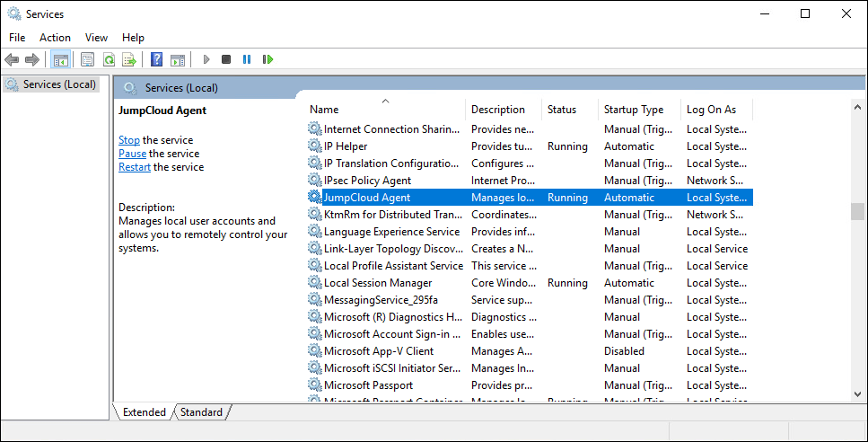
Task: Switch to the Extended tab
Action: pos(144,412)
